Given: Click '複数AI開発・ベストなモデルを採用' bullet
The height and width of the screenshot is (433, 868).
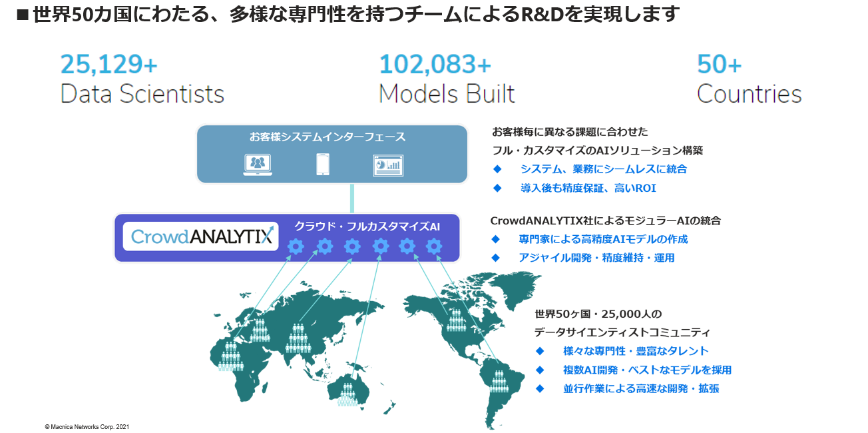Looking at the screenshot, I should 647,370.
